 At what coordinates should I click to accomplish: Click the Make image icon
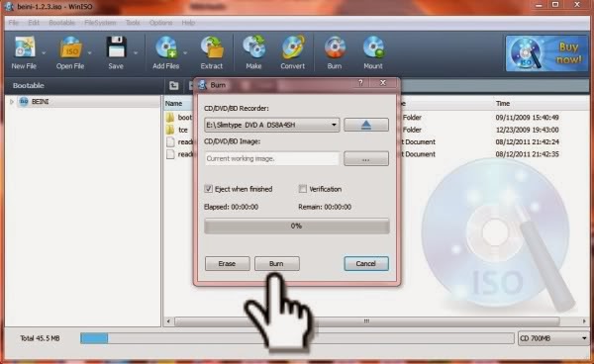[253, 47]
